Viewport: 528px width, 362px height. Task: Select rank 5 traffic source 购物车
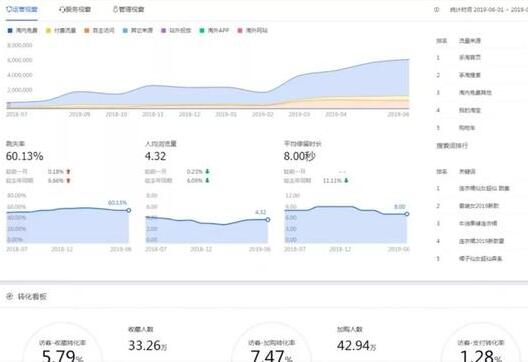click(x=467, y=128)
